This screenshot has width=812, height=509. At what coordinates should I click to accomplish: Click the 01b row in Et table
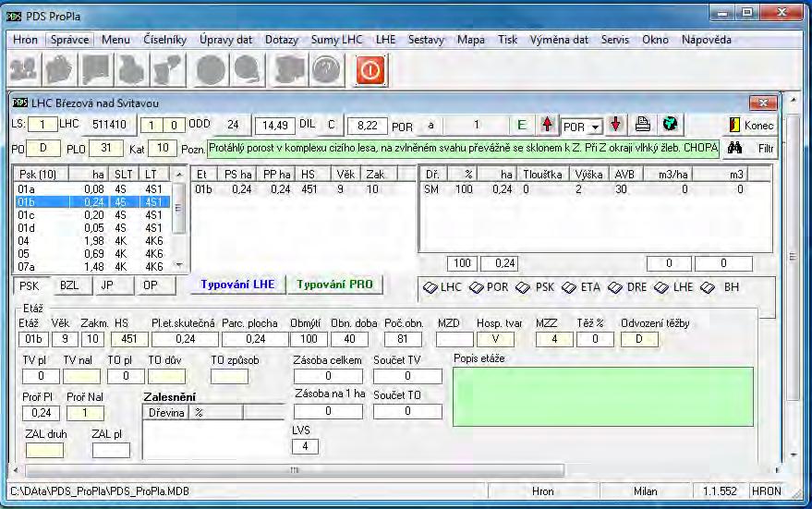tap(302, 189)
